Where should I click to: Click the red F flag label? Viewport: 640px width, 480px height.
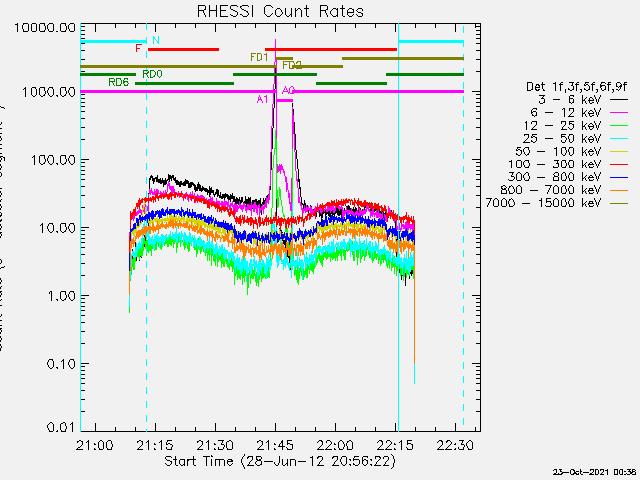[138, 49]
